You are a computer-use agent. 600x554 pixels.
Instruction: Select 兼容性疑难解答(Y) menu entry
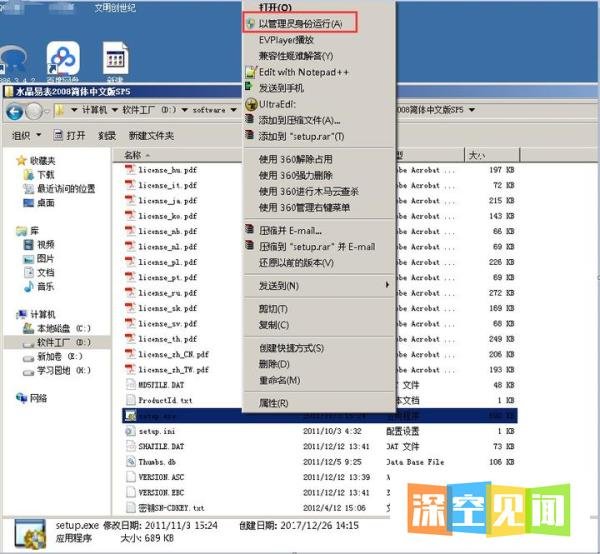click(296, 56)
